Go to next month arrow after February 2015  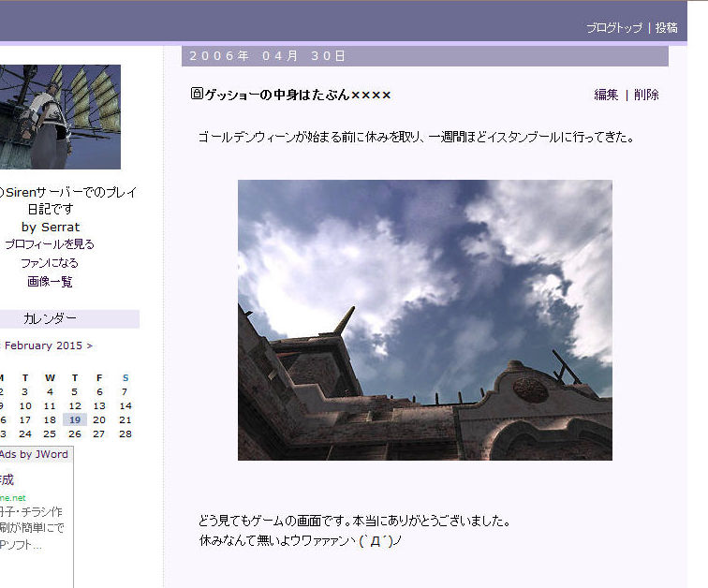(x=89, y=345)
